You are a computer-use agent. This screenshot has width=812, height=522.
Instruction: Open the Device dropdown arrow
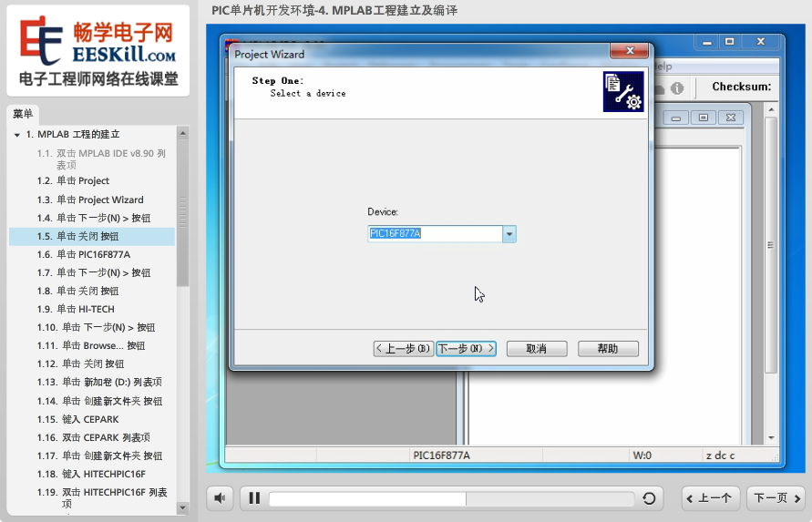click(x=509, y=234)
